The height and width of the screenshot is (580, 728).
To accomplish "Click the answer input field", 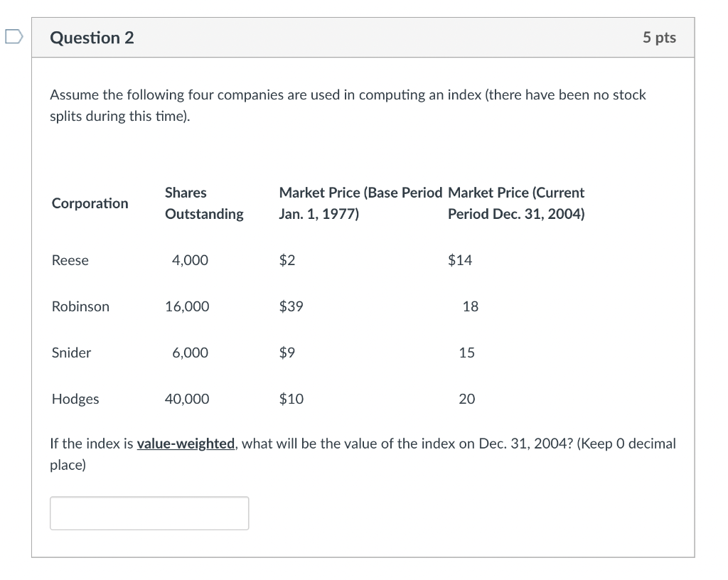I will (x=149, y=513).
